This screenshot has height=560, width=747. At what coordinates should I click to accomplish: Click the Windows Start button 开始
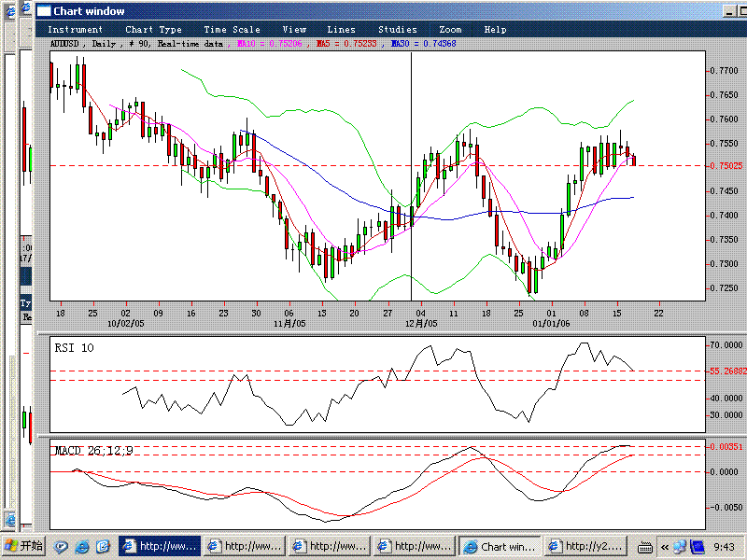click(22, 546)
